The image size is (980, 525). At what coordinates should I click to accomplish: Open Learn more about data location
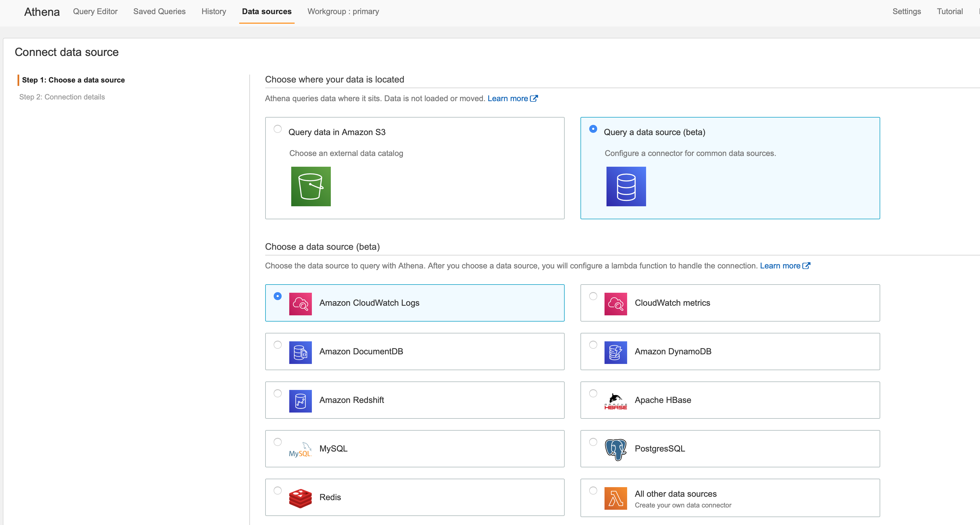(x=508, y=98)
